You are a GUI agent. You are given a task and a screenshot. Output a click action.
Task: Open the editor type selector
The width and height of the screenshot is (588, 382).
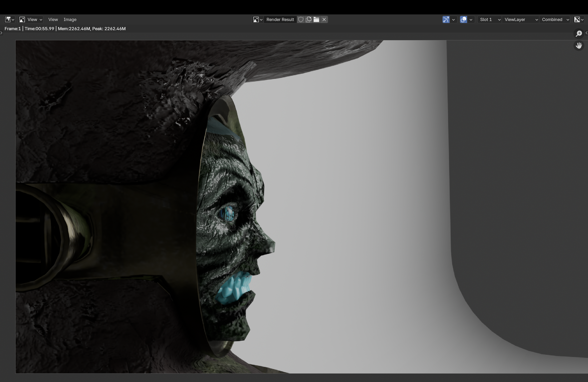click(x=10, y=20)
